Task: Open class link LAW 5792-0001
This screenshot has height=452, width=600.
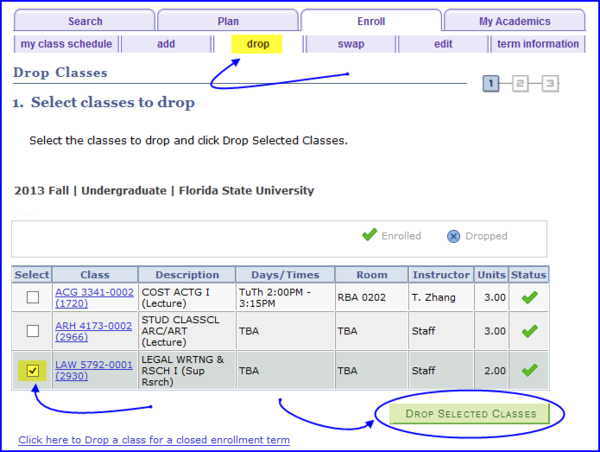Action: point(94,364)
